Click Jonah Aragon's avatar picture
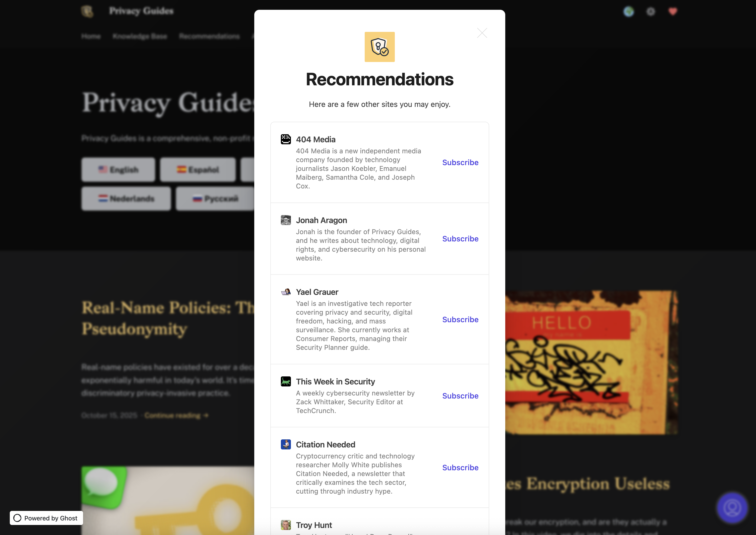The height and width of the screenshot is (535, 756). click(x=286, y=220)
